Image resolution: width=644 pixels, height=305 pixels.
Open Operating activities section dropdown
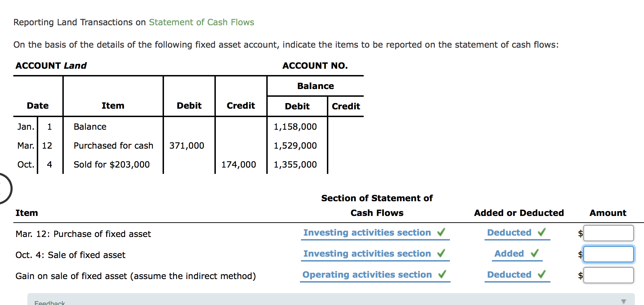tap(367, 275)
